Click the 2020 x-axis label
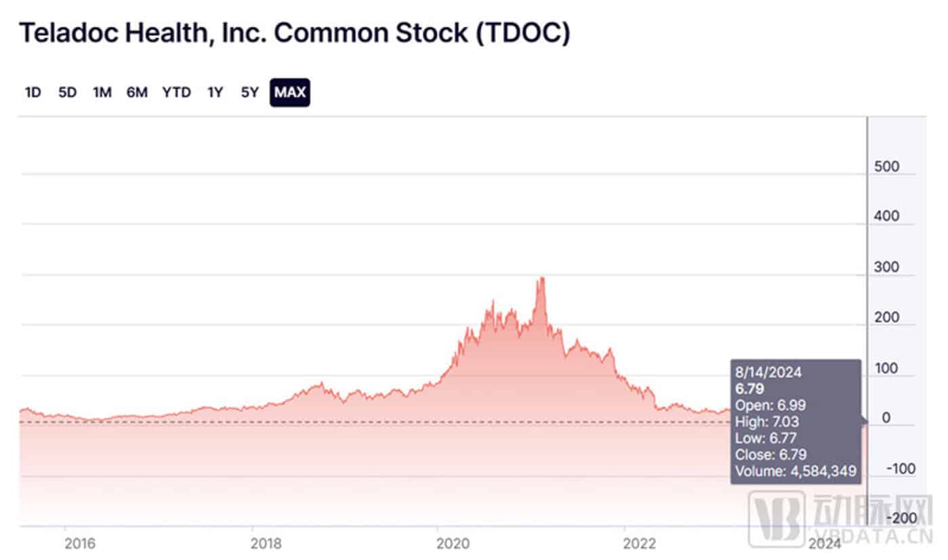Image resolution: width=948 pixels, height=560 pixels. [x=452, y=543]
